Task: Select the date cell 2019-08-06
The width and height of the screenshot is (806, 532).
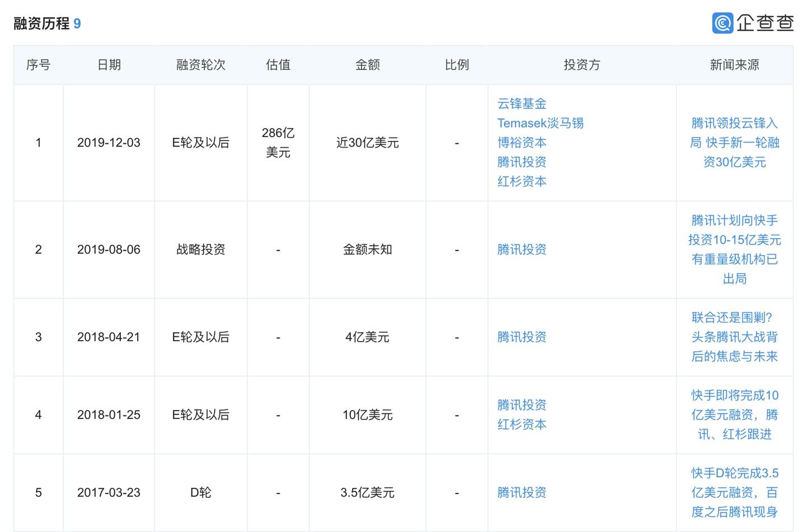Action: point(109,249)
